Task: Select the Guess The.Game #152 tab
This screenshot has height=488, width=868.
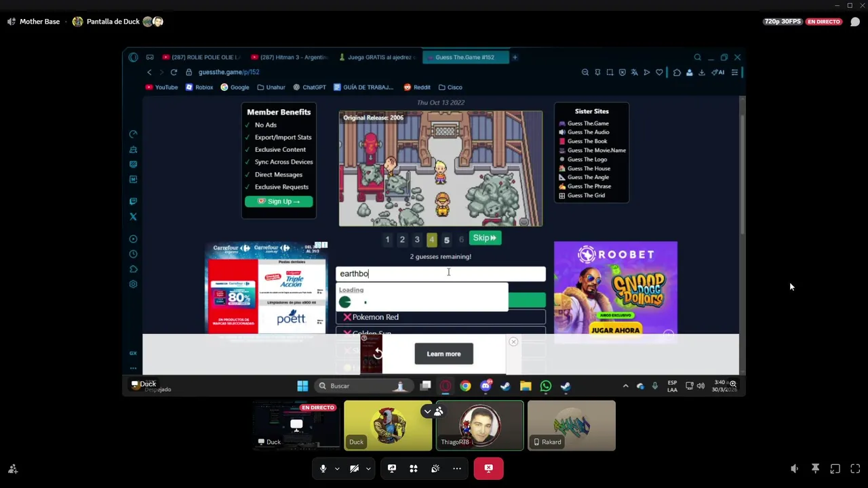Action: [x=465, y=58]
